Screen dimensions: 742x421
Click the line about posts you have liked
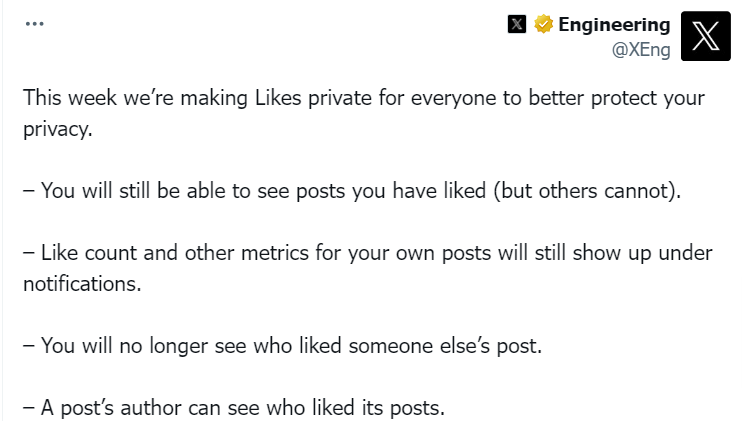click(x=352, y=191)
